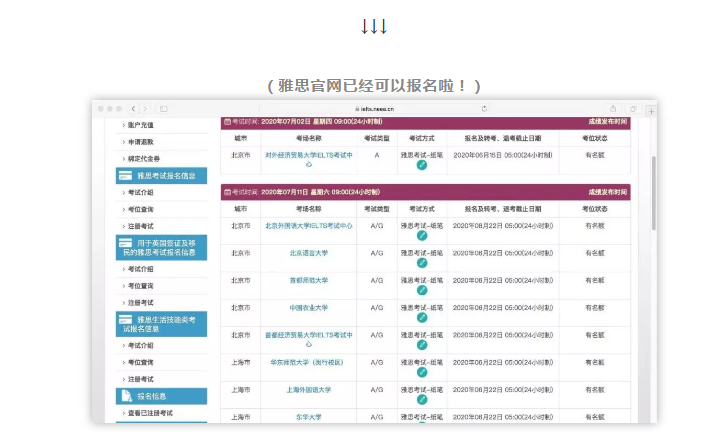Click pencil icon for 首都师范大学 row
This screenshot has height=440, width=704.
click(422, 290)
